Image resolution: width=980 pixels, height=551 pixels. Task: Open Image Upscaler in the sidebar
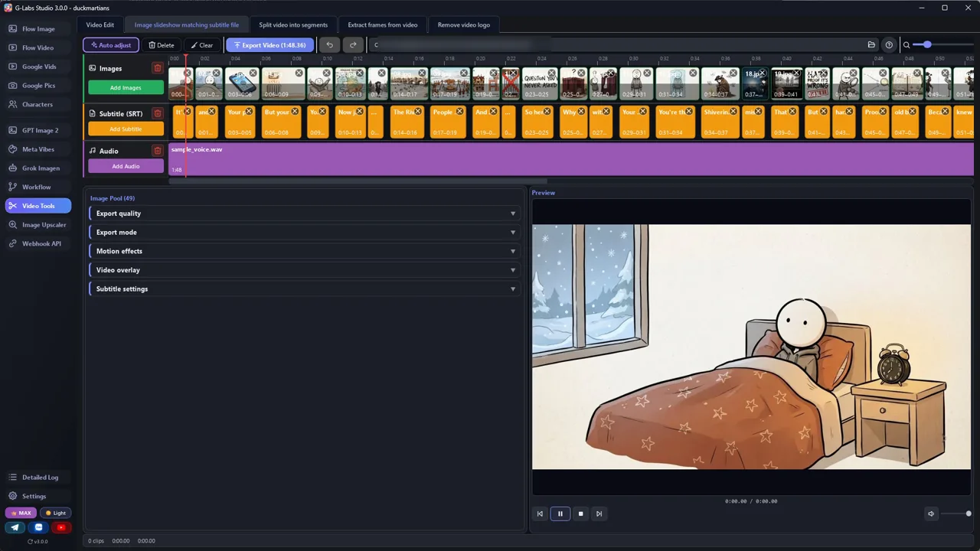tap(38, 225)
